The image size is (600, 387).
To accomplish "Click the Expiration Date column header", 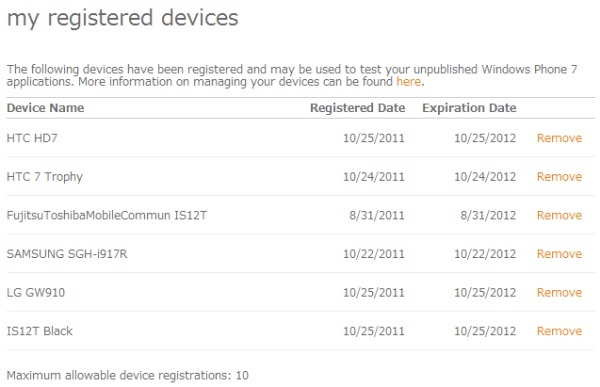I will pyautogui.click(x=469, y=108).
